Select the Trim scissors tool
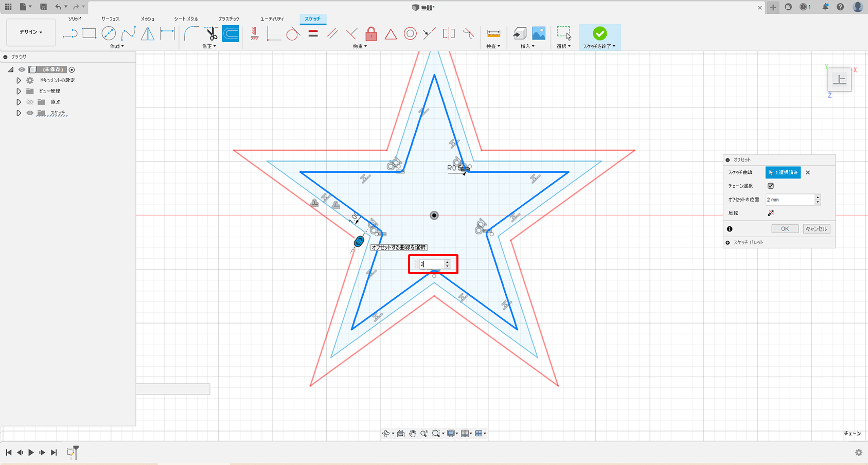 tap(211, 34)
